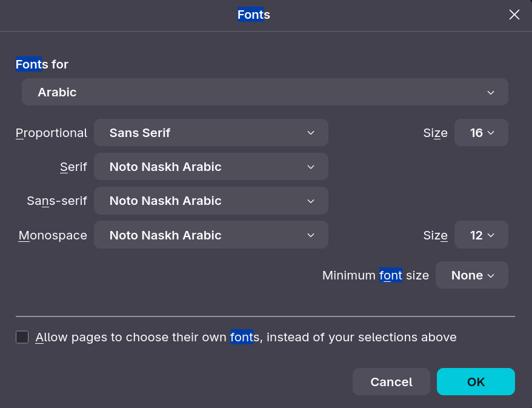
Task: Click the chevron in the Serif row
Action: 311,167
